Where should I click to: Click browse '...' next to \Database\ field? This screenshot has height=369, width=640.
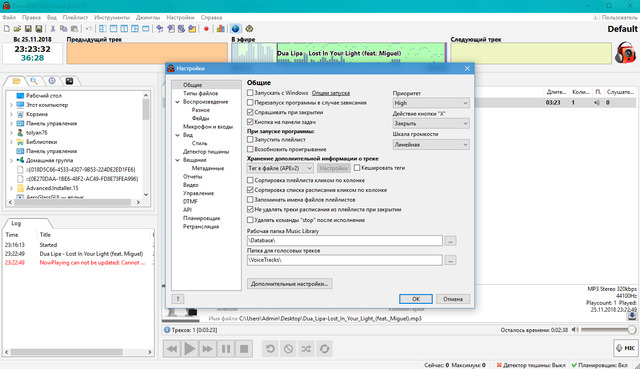(x=450, y=241)
